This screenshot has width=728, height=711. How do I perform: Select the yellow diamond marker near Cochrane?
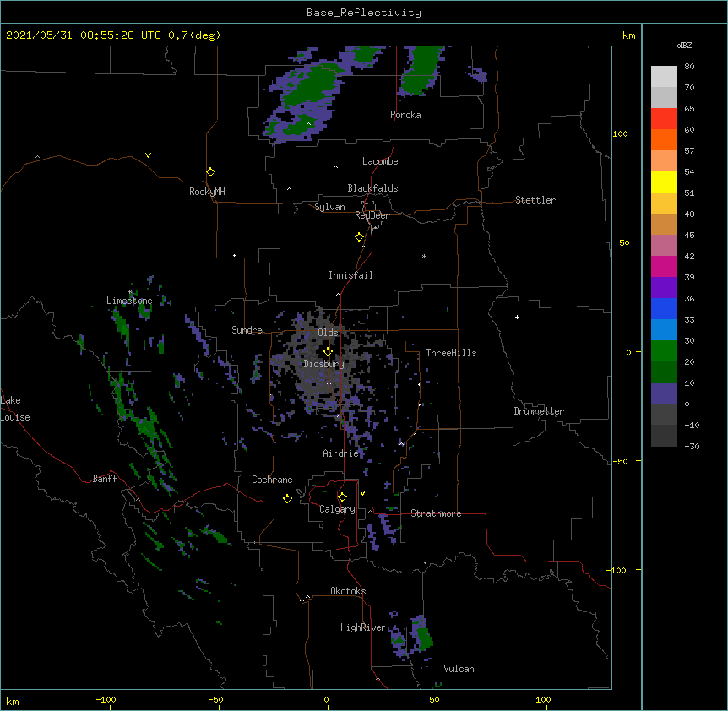tap(287, 498)
